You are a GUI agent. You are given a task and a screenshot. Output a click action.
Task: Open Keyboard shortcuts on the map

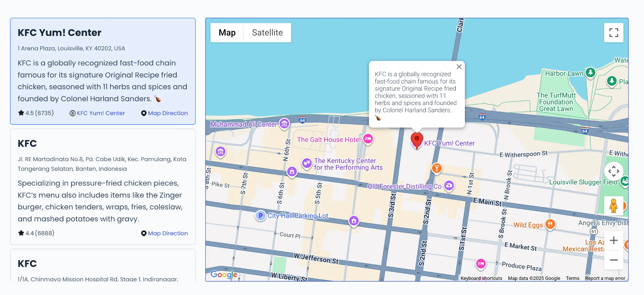(481, 278)
